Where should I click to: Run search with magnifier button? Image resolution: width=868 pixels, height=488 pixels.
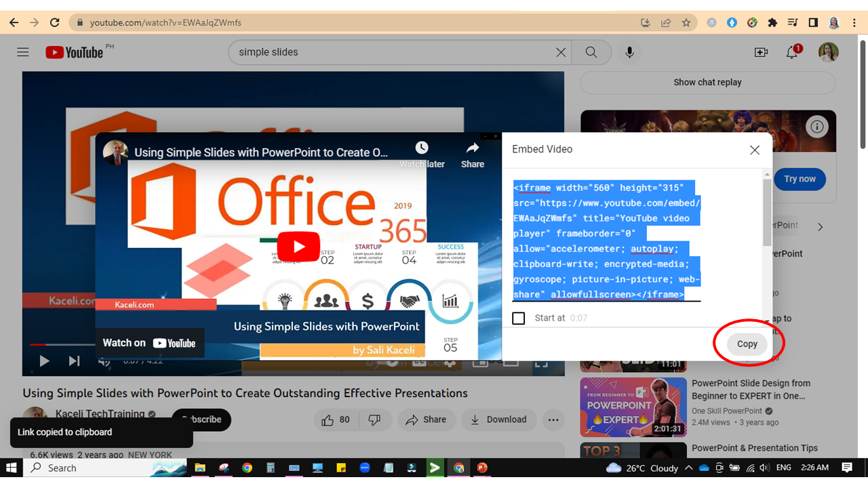pyautogui.click(x=591, y=52)
